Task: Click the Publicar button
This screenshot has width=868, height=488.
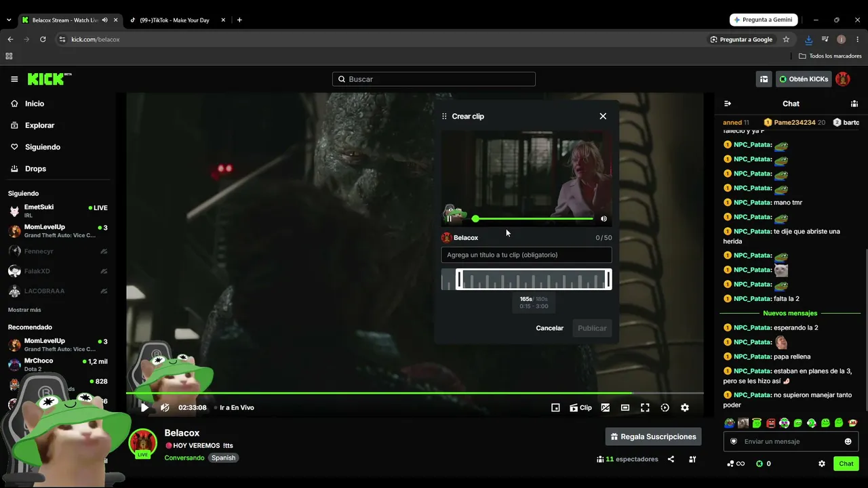Action: (x=592, y=328)
